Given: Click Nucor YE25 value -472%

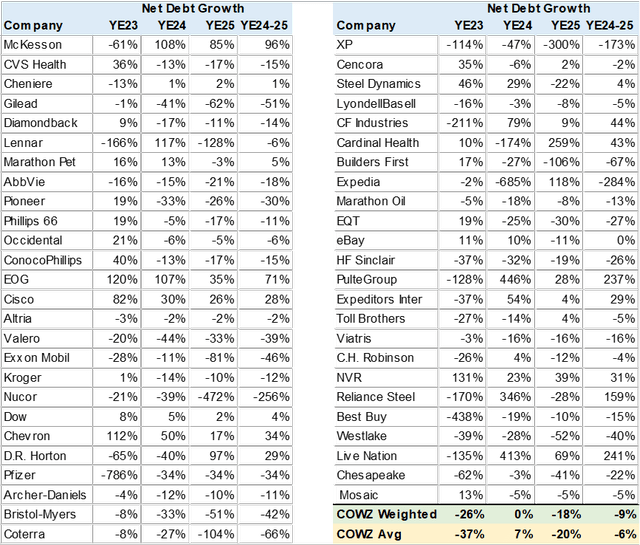Looking at the screenshot, I should tap(216, 397).
